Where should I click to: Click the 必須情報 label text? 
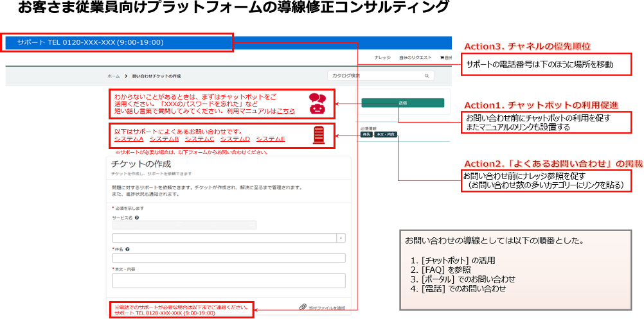point(368,128)
